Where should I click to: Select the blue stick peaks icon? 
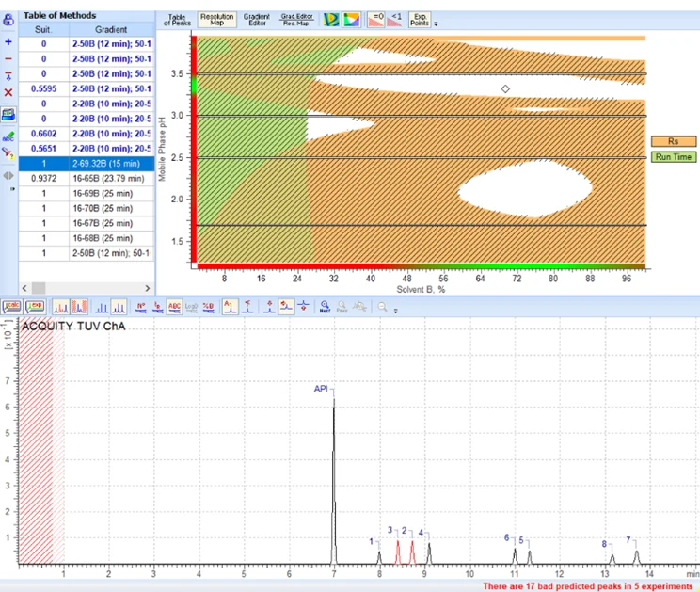102,307
